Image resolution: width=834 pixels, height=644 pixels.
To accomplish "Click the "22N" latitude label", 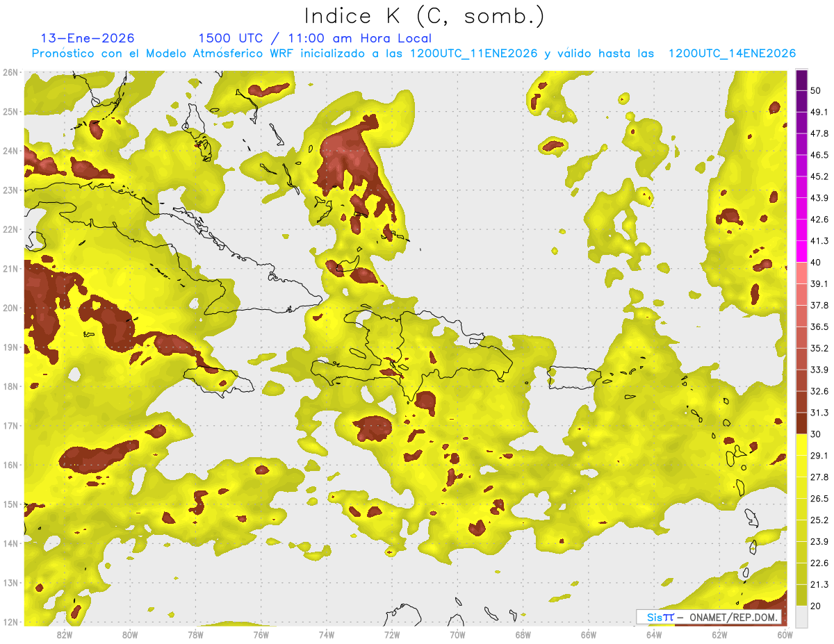I will click(10, 229).
